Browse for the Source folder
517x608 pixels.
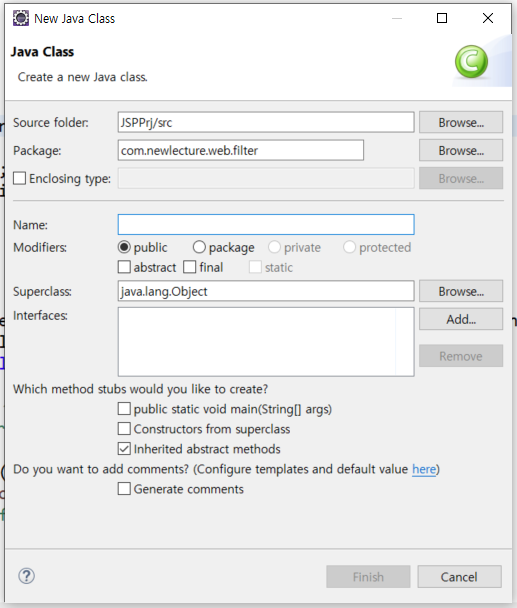pyautogui.click(x=461, y=123)
